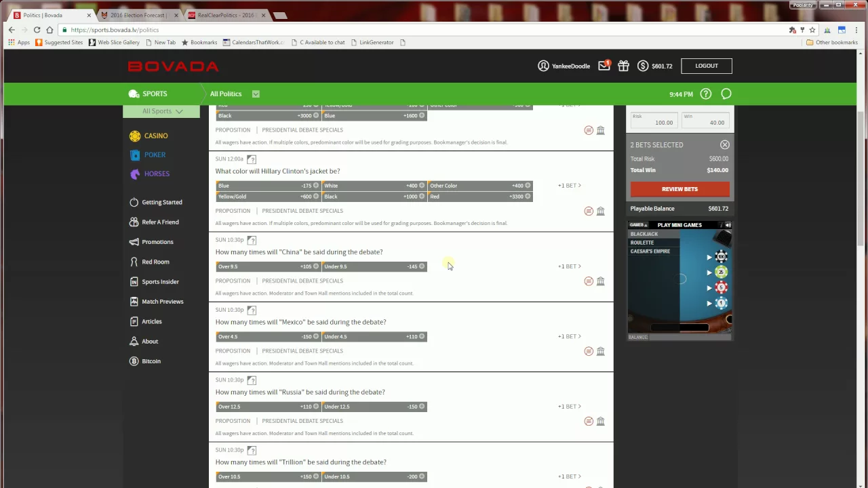This screenshot has width=868, height=488.
Task: Click the bank icon on the Mexico row
Action: click(600, 351)
